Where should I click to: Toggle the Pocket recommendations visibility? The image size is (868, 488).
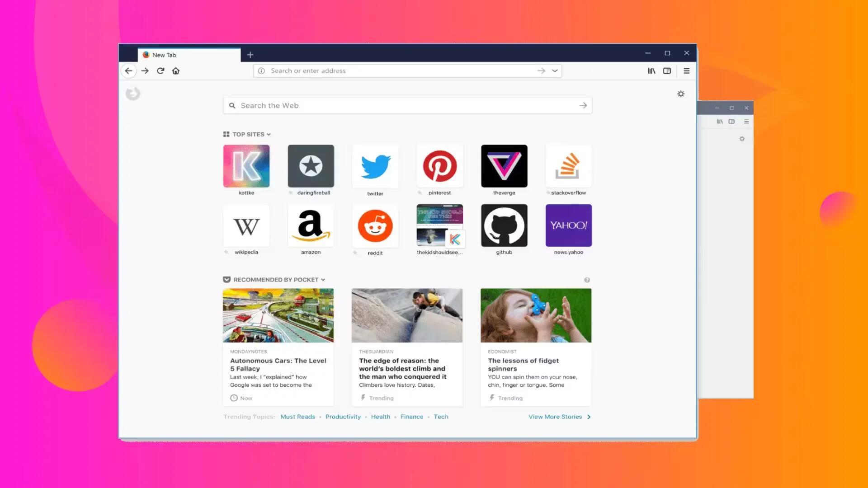tap(323, 279)
